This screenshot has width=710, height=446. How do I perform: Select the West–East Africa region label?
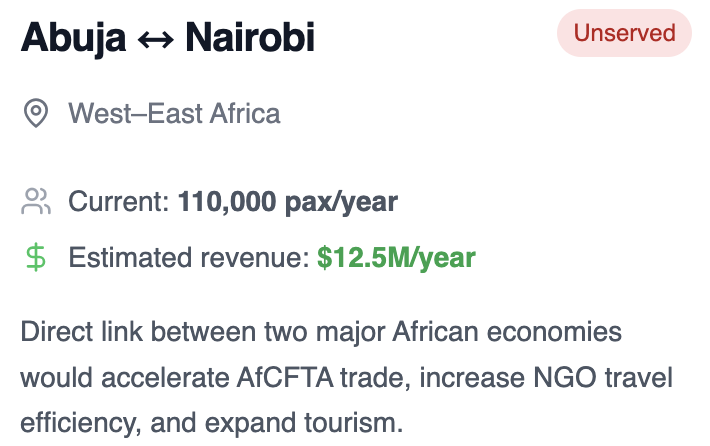tap(174, 113)
